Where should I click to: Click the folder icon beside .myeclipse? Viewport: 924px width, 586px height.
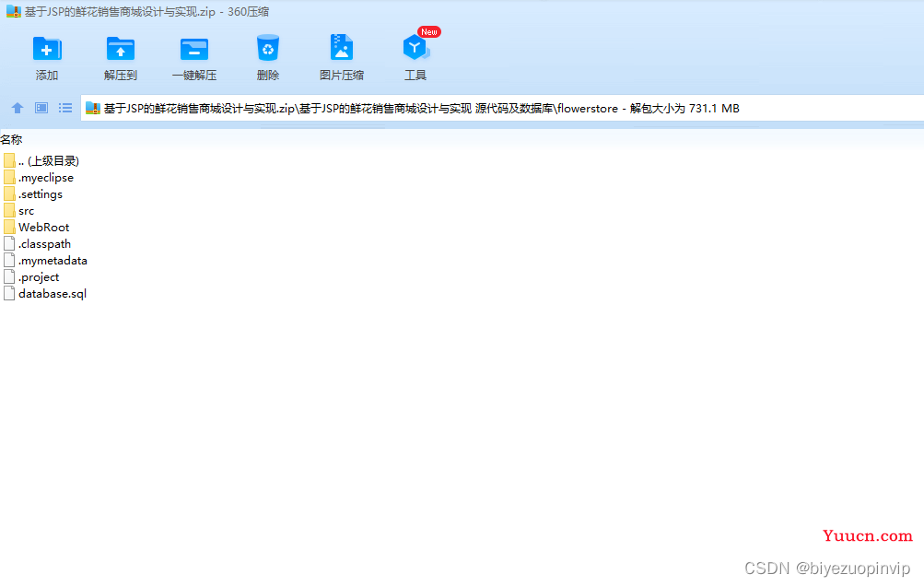9,178
